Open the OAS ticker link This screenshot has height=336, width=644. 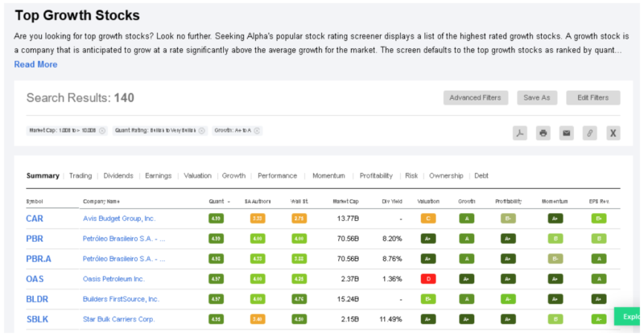pyautogui.click(x=35, y=279)
